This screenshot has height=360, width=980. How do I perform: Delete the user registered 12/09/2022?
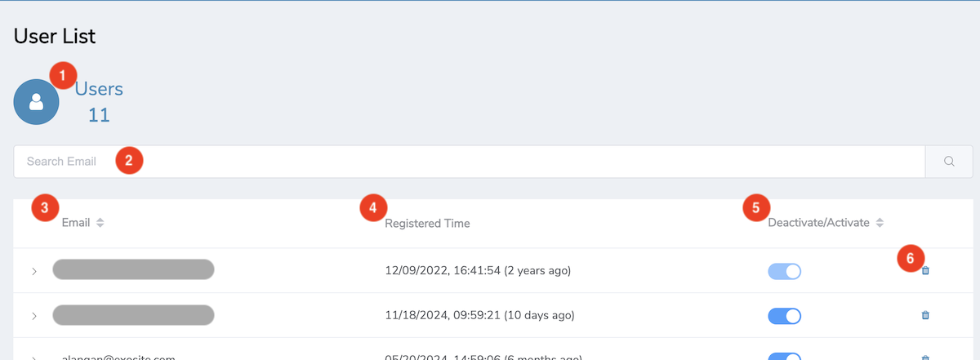click(925, 270)
